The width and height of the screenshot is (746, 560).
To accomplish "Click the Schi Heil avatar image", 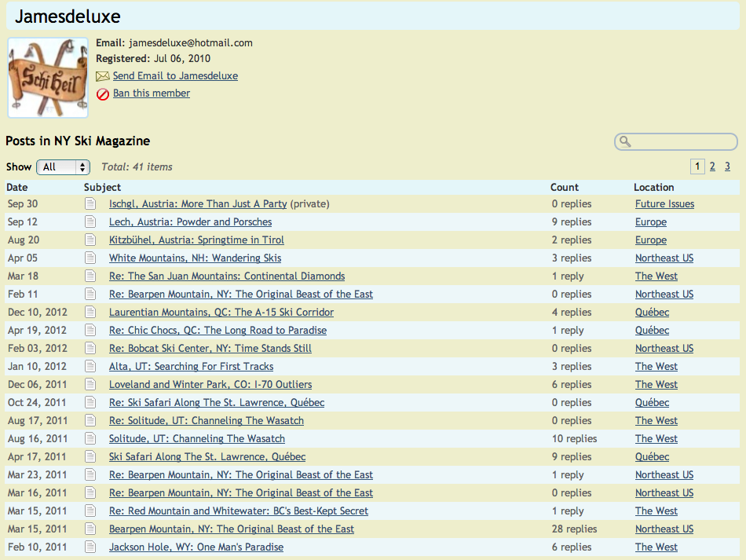I will pyautogui.click(x=48, y=77).
